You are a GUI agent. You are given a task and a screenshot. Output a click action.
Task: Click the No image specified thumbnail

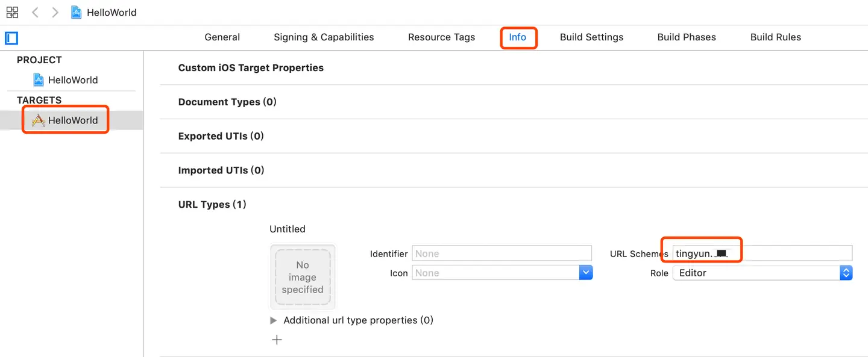[x=303, y=277]
